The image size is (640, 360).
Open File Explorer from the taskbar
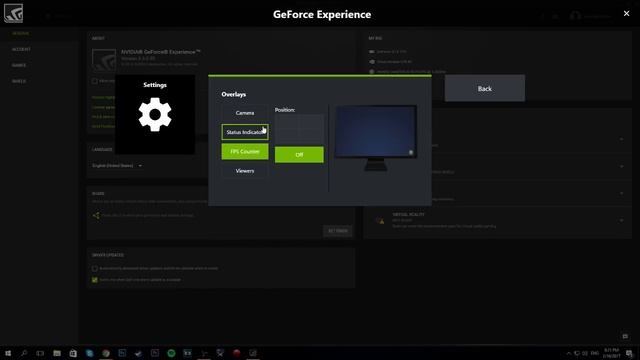tap(57, 353)
